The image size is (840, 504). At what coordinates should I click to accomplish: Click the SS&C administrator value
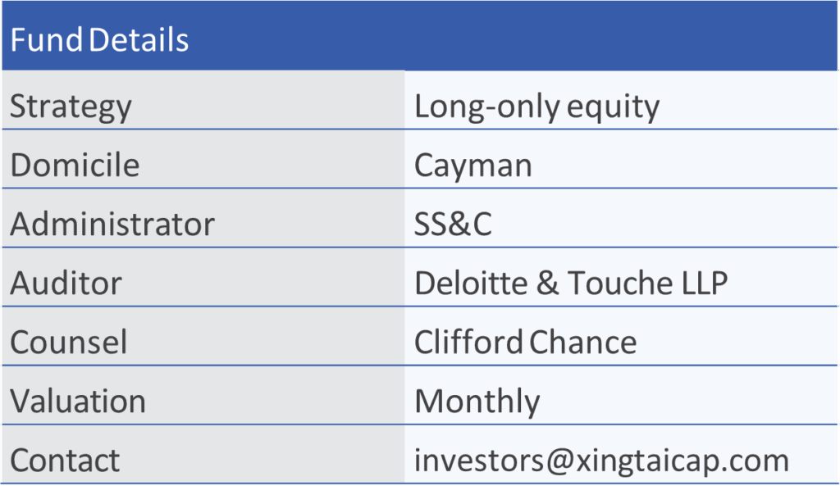[453, 225]
